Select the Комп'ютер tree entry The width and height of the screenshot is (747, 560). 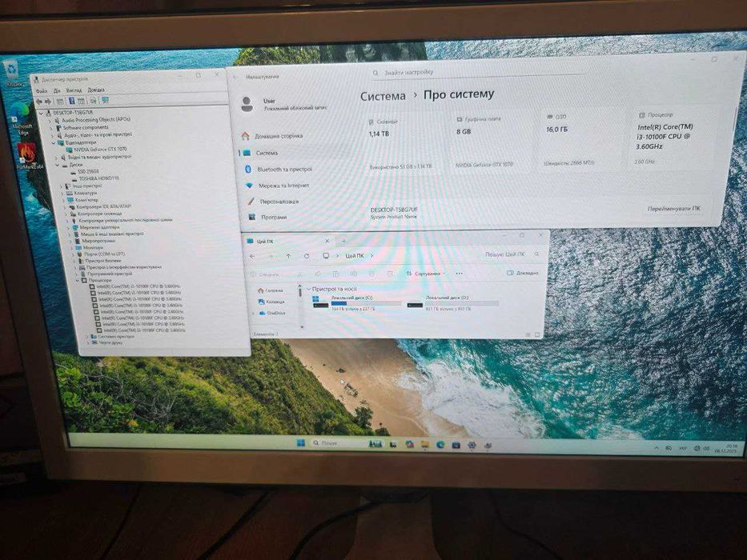pos(82,200)
